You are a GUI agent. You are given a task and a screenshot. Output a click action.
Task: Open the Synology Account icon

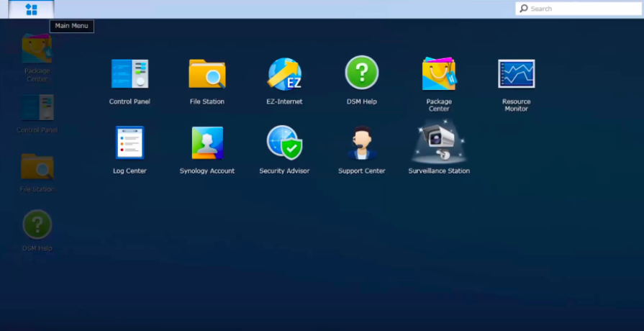[x=207, y=143]
